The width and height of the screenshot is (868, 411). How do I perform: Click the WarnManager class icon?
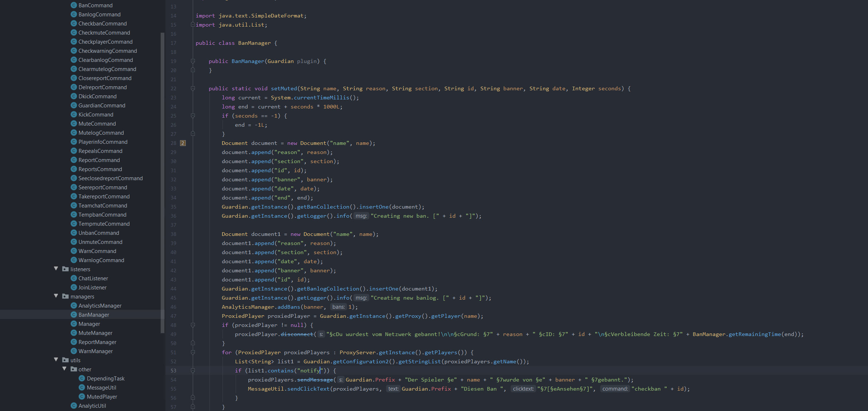point(74,351)
